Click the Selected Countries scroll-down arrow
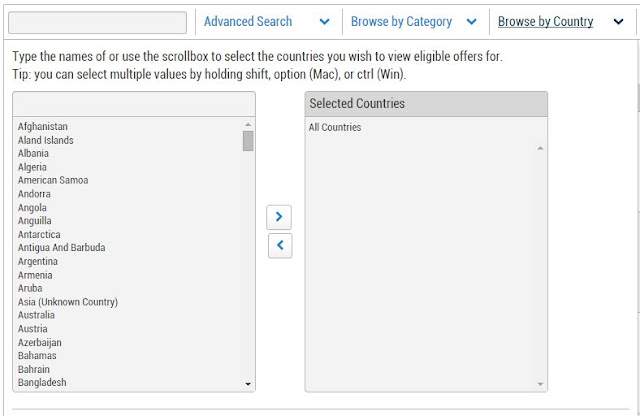Viewport: 640px width, 416px height. 540,384
